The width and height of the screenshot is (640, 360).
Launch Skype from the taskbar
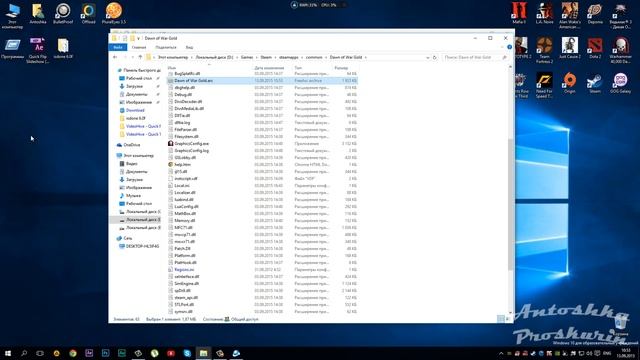click(x=187, y=353)
